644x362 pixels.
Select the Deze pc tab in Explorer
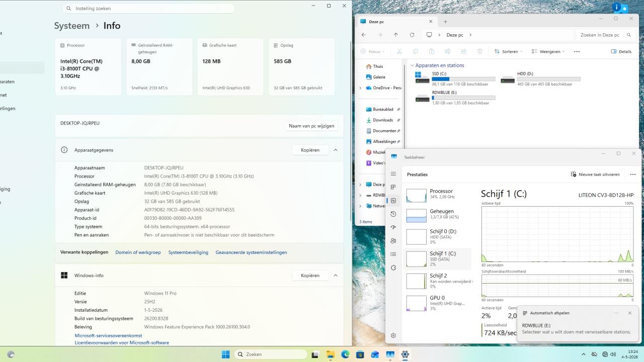click(396, 22)
